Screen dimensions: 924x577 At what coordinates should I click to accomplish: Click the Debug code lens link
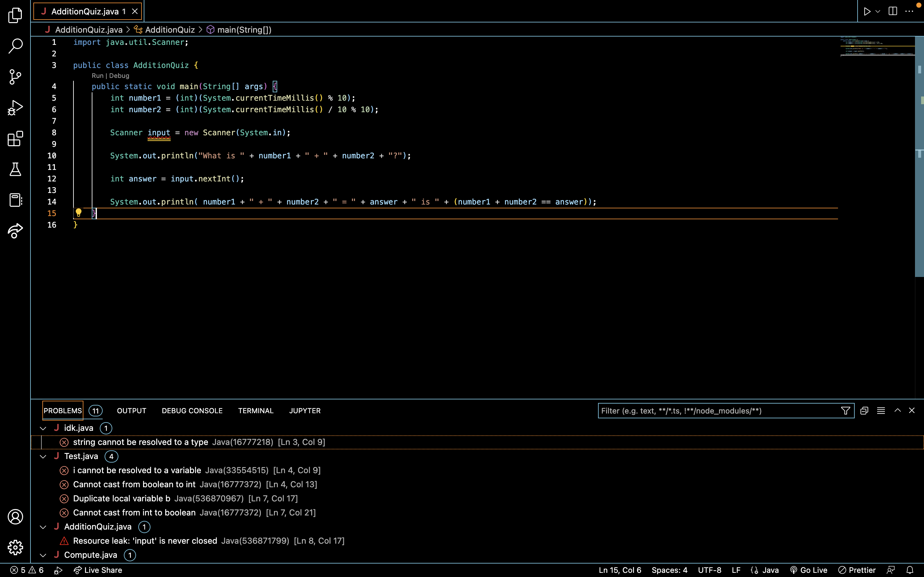(119, 76)
